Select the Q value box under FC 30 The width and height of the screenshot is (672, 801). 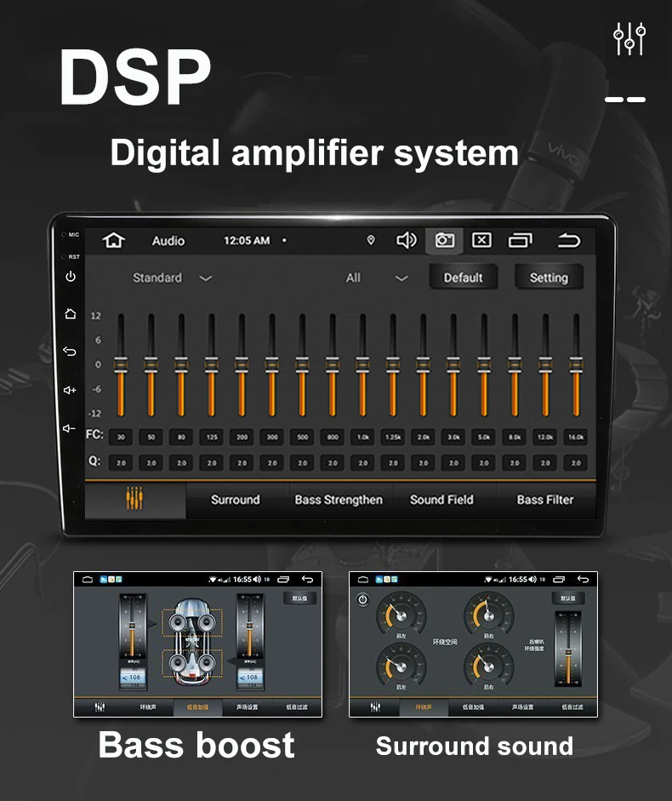point(121,463)
